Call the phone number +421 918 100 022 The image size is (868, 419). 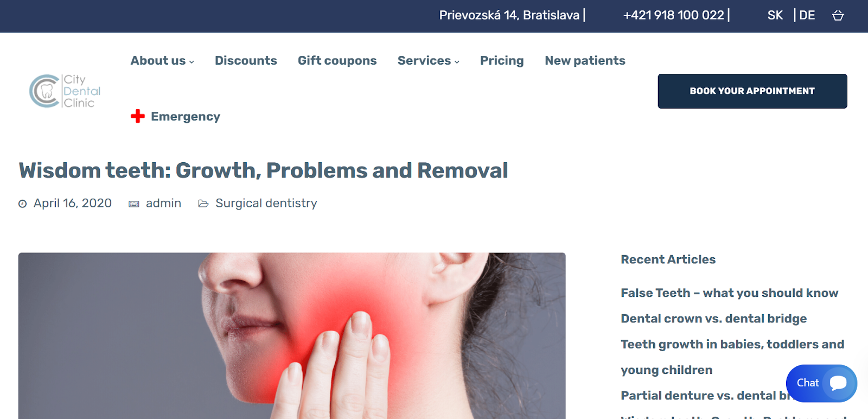pos(673,15)
